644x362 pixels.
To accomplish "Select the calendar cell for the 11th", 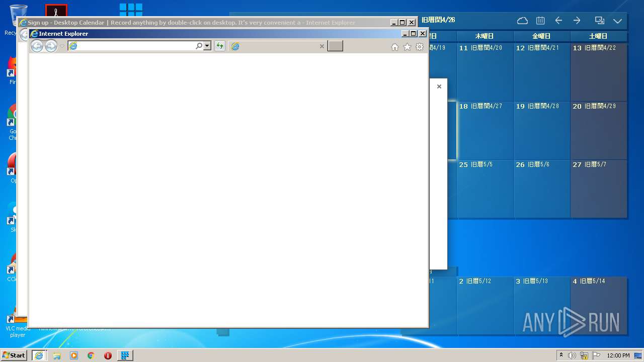I will click(x=485, y=72).
